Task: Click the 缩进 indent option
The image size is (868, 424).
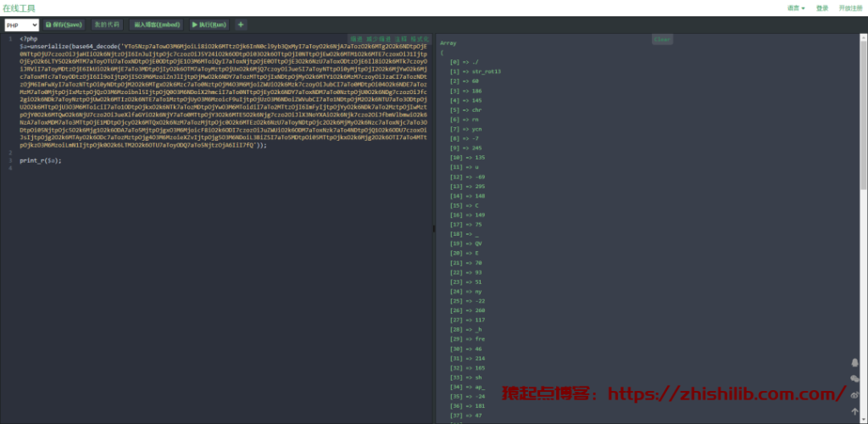Action: [x=356, y=39]
